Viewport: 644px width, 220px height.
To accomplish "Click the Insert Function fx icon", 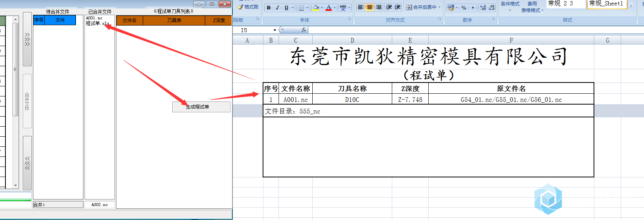I will click(304, 30).
